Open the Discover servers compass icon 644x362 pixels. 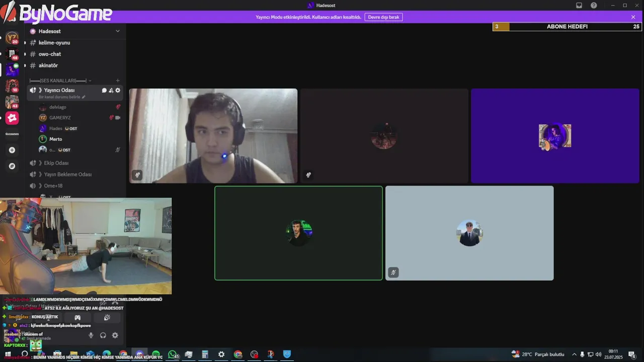pyautogui.click(x=12, y=166)
